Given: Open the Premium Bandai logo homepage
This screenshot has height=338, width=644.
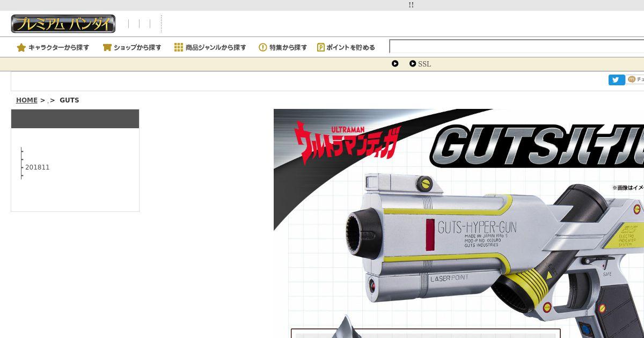Looking at the screenshot, I should point(63,24).
